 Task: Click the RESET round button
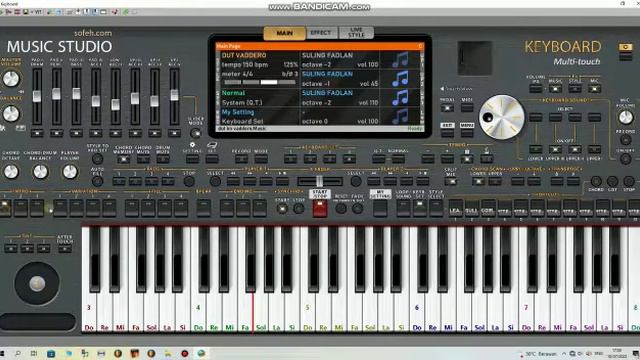coord(341,209)
